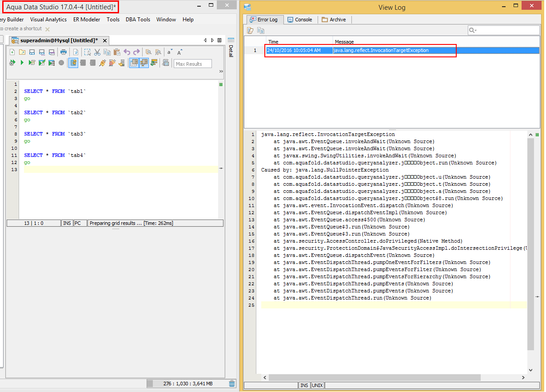Open the Visual Analytics menu
The width and height of the screenshot is (546, 392).
(48, 20)
